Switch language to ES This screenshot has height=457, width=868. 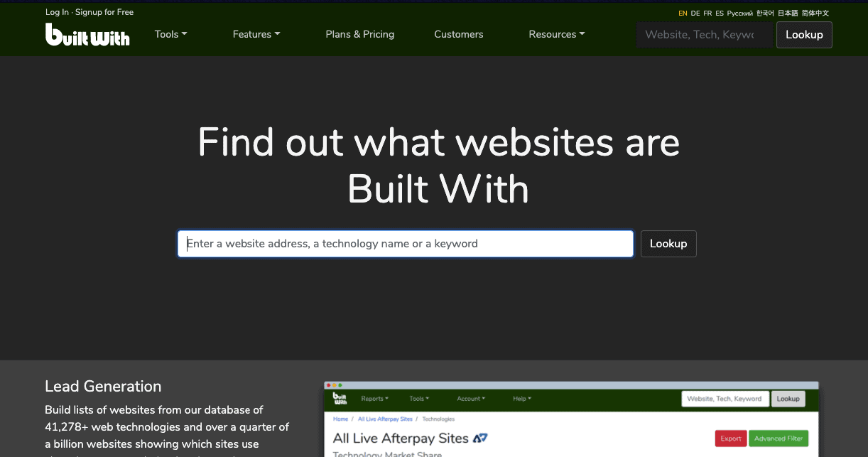coord(720,13)
